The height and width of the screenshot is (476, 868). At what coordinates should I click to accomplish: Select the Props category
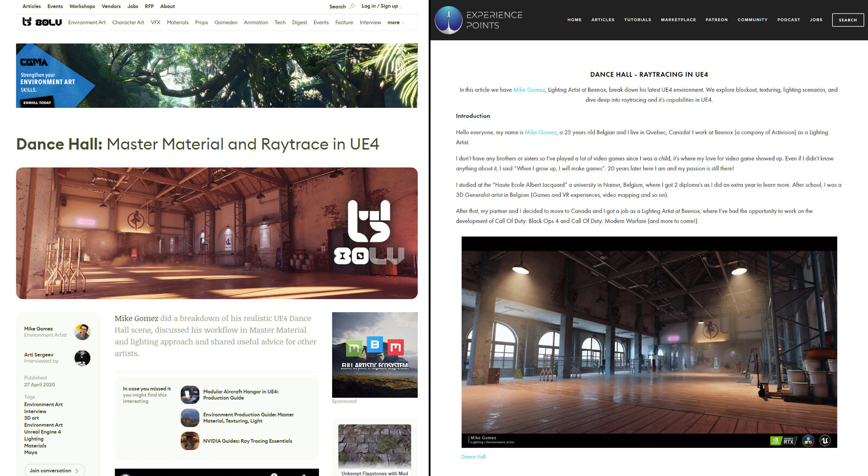pyautogui.click(x=201, y=23)
